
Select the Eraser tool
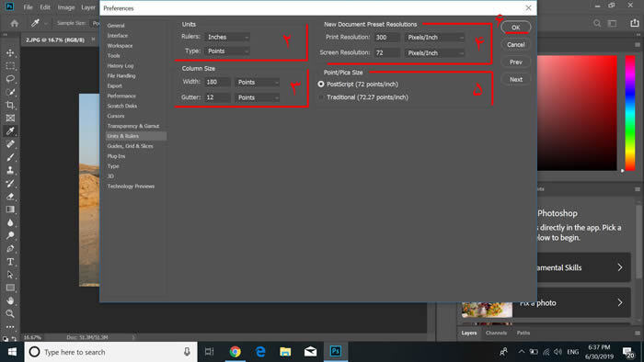pyautogui.click(x=10, y=197)
